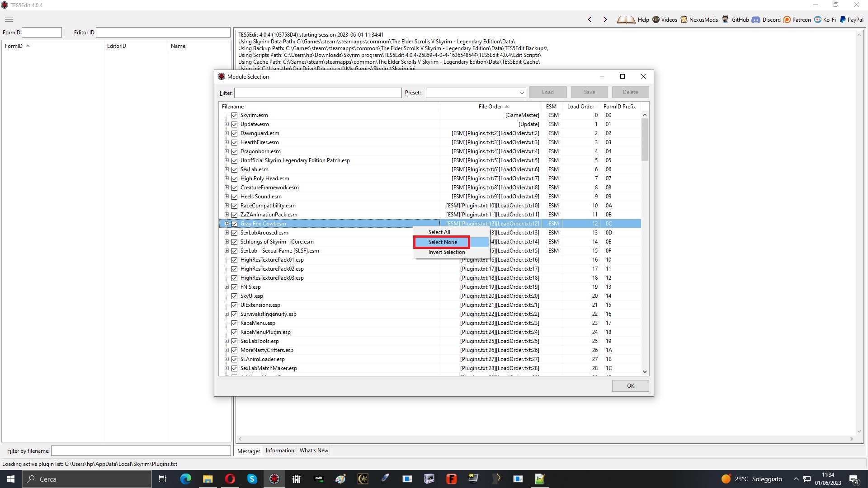Expand the SLAnimLoader.esp node
Viewport: 868px width, 488px height.
tap(226, 359)
